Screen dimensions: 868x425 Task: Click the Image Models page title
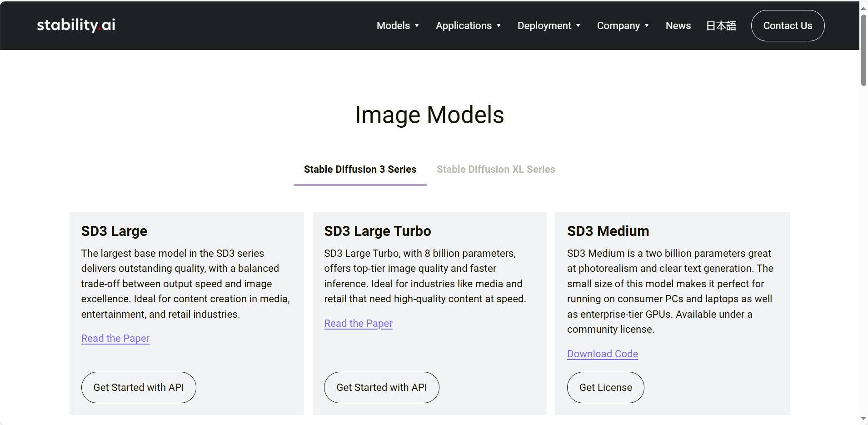click(x=429, y=115)
